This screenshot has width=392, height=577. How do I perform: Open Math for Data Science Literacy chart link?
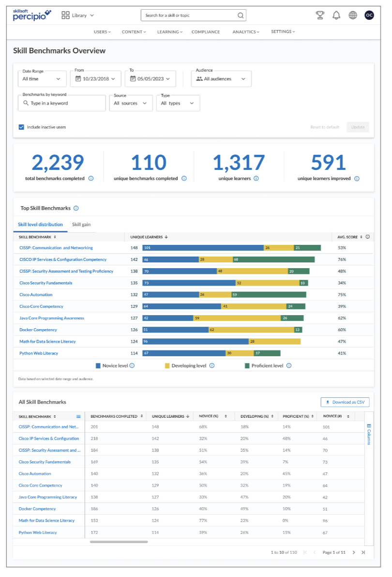coord(47,341)
